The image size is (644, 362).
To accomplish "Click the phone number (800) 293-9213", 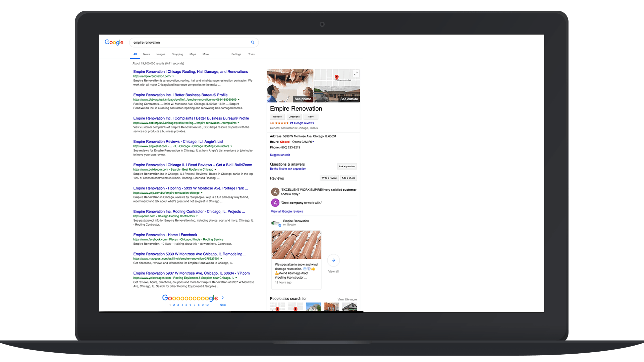I will [290, 147].
